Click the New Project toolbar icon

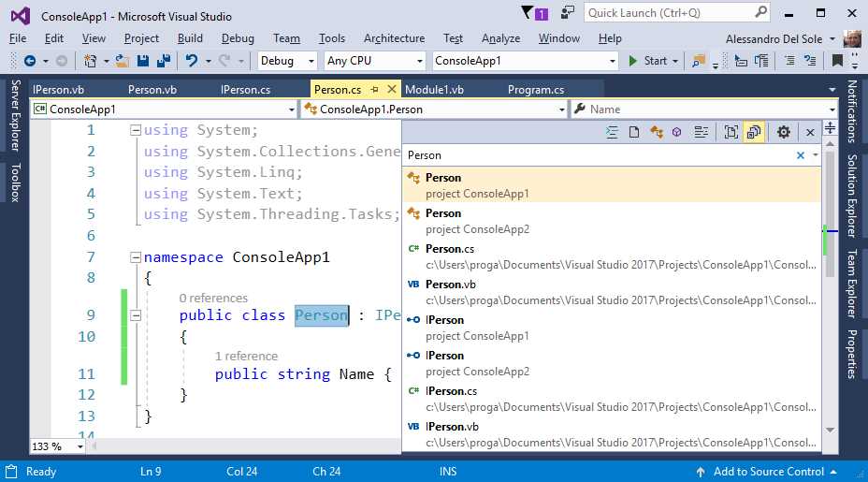90,61
